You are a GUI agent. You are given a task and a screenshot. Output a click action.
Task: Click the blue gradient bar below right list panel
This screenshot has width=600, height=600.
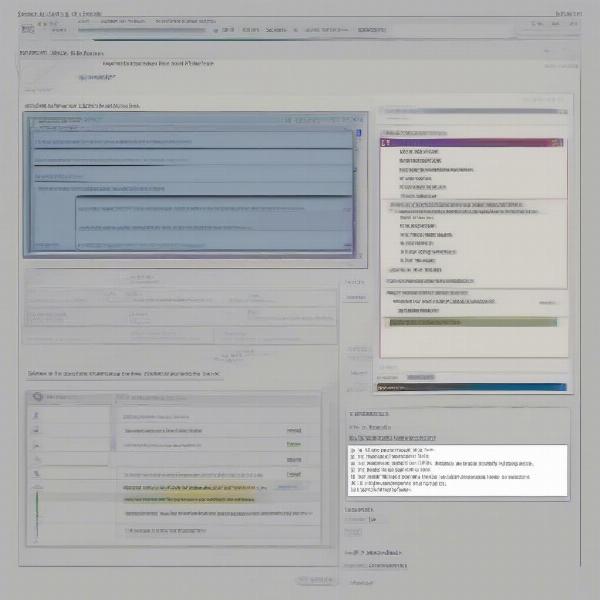click(x=471, y=387)
